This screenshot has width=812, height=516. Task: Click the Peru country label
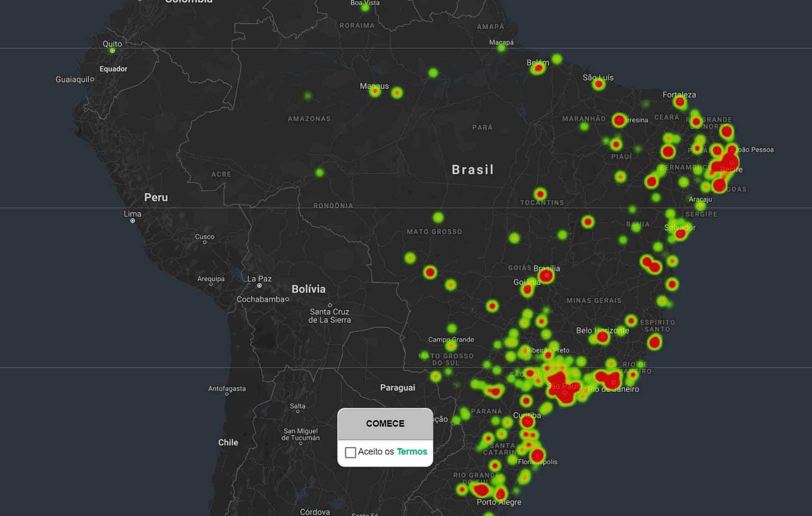coord(156,197)
